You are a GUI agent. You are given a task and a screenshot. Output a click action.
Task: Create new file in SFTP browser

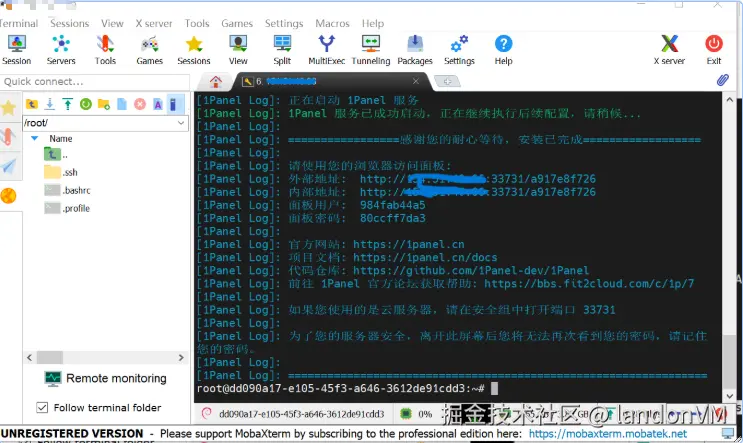[x=122, y=104]
